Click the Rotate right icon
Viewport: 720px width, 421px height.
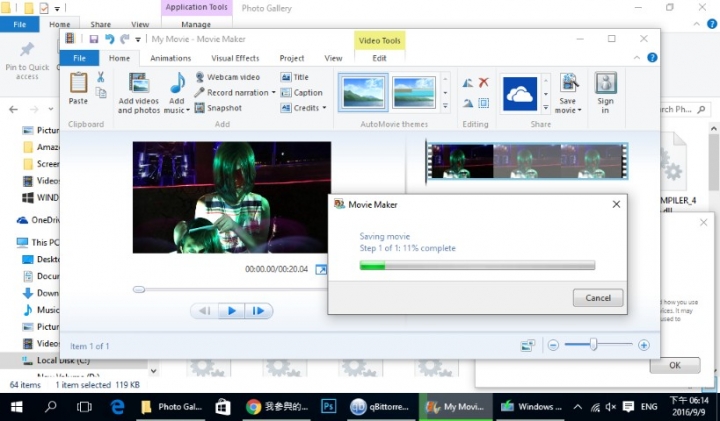468,103
